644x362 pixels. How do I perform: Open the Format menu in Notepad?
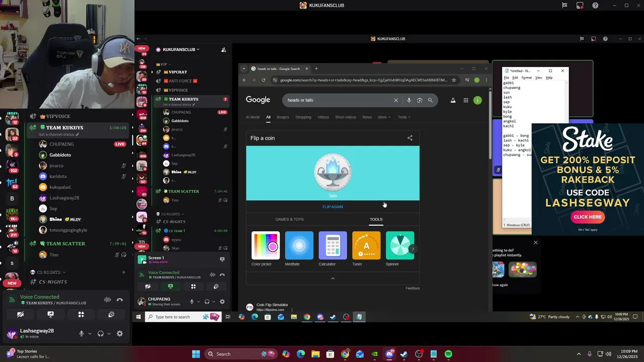click(x=526, y=78)
